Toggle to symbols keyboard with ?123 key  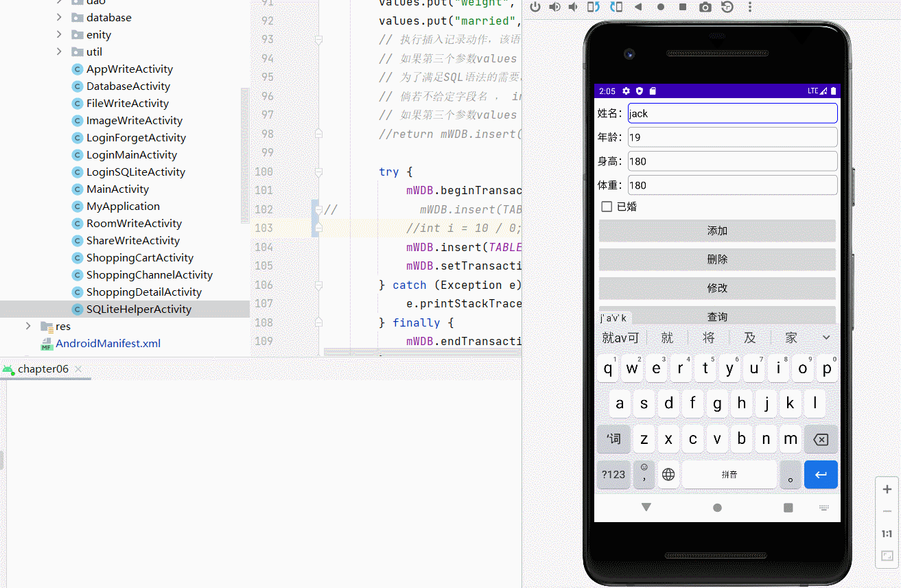[x=613, y=474]
